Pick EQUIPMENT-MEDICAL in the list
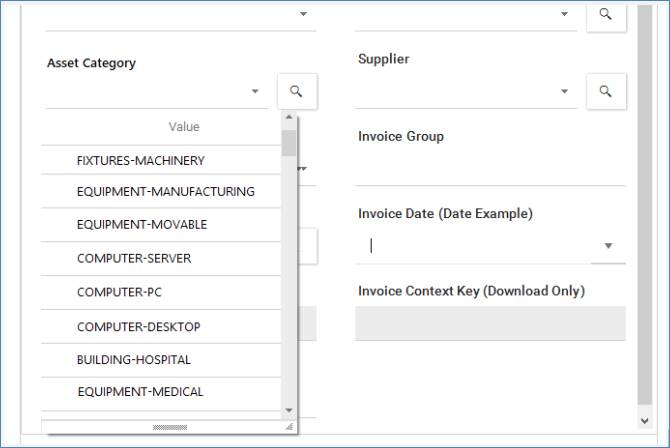Image resolution: width=670 pixels, height=448 pixels. click(139, 392)
